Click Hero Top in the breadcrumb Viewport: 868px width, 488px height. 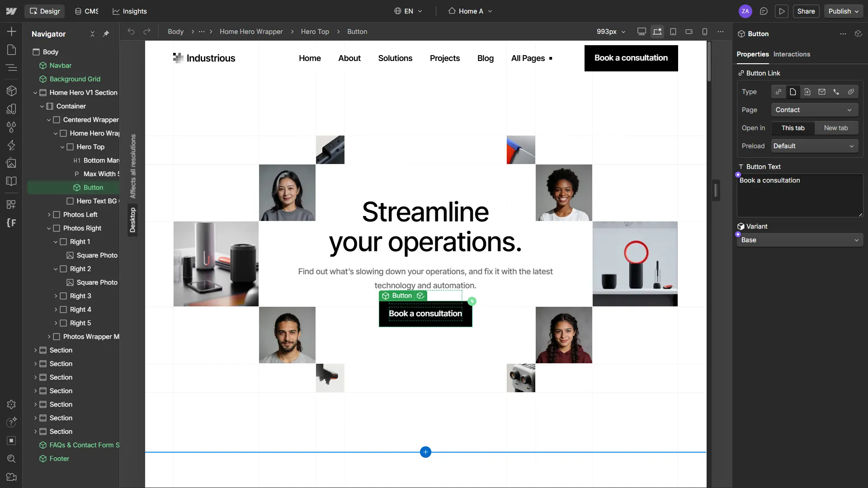(x=315, y=32)
